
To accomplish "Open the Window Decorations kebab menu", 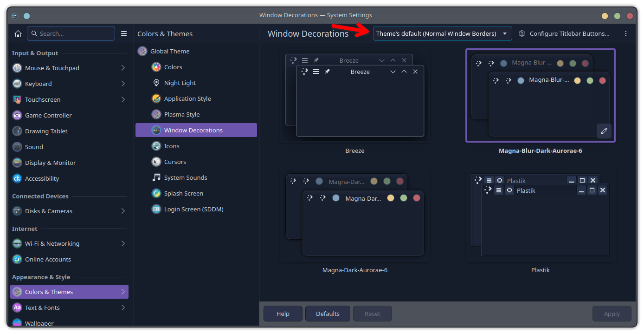I will pyautogui.click(x=626, y=33).
